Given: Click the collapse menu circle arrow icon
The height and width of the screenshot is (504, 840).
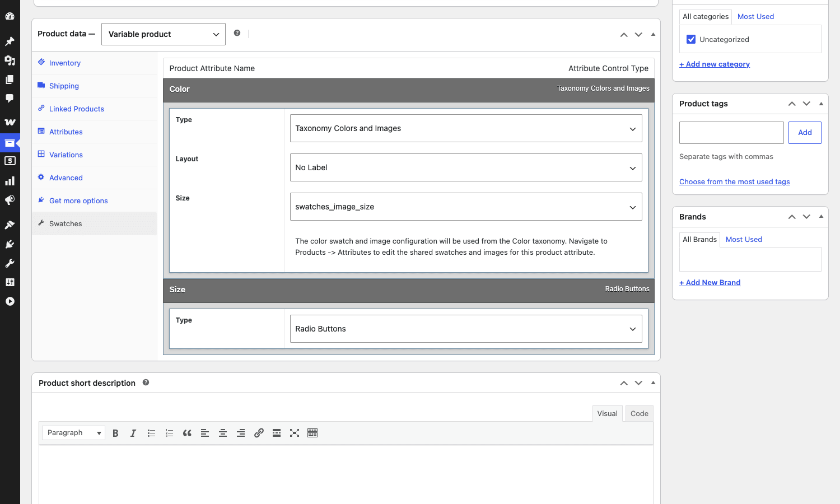Looking at the screenshot, I should [x=10, y=301].
